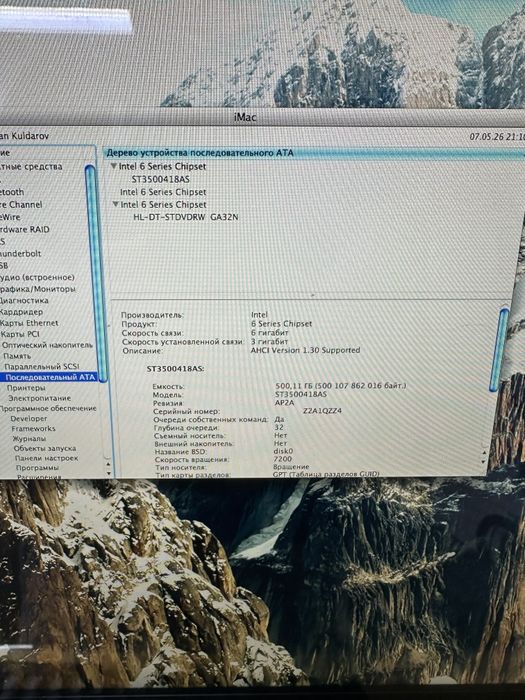Select Карты Ethernet in the sidebar

[x=29, y=323]
